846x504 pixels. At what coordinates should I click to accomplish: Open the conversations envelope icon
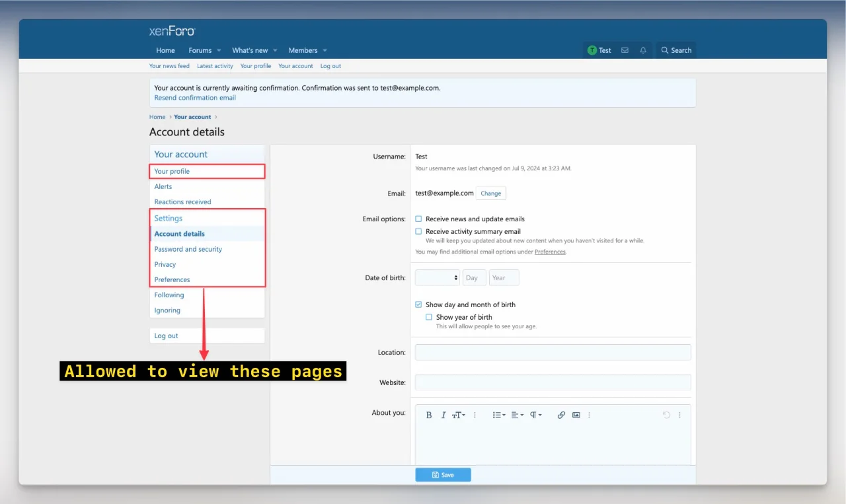tap(625, 50)
